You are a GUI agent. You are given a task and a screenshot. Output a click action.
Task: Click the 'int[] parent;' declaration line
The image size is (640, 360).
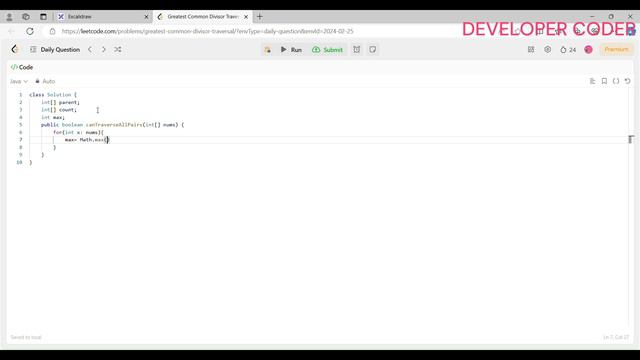(x=60, y=102)
